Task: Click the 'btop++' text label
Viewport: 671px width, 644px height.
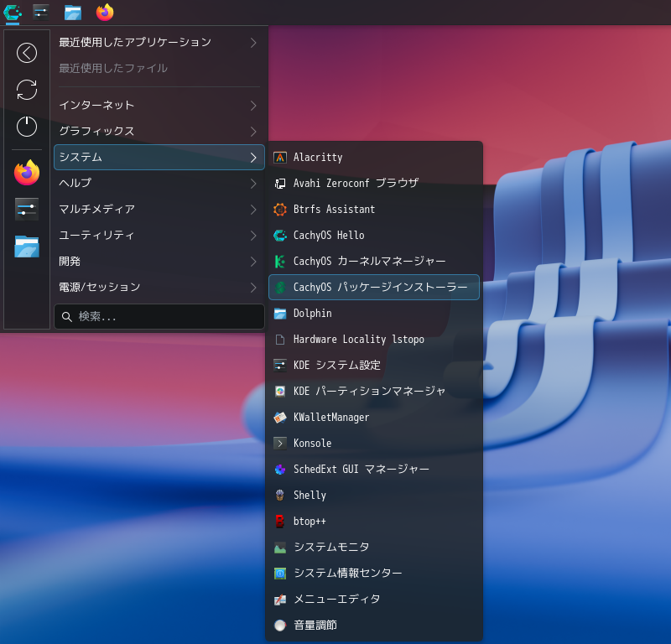Action: [309, 522]
